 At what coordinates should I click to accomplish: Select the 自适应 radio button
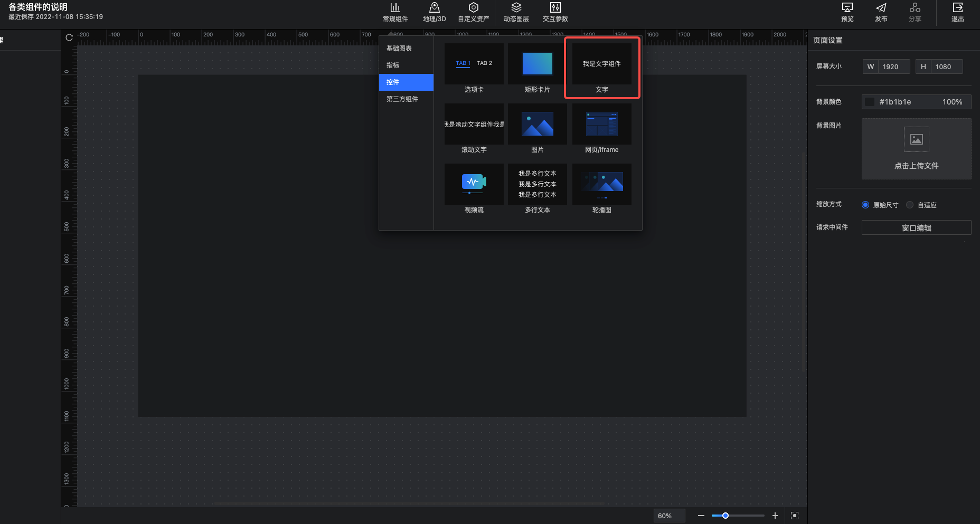(910, 205)
